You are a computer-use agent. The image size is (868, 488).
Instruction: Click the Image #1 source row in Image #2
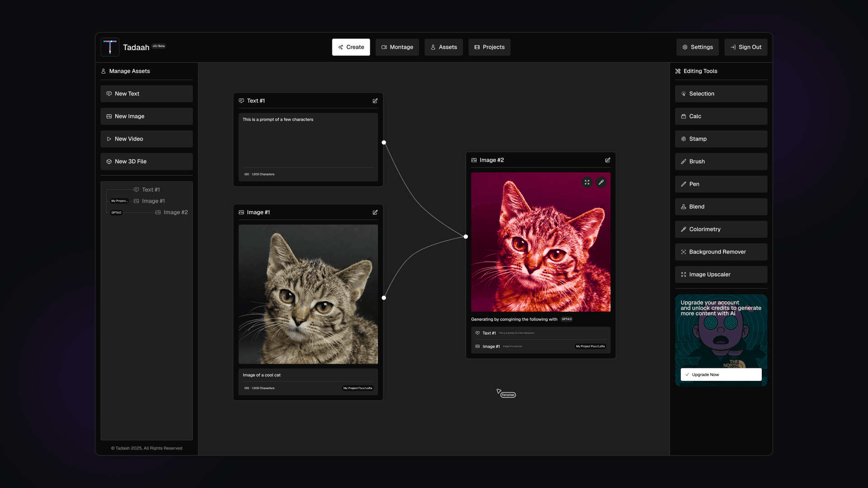coord(541,347)
